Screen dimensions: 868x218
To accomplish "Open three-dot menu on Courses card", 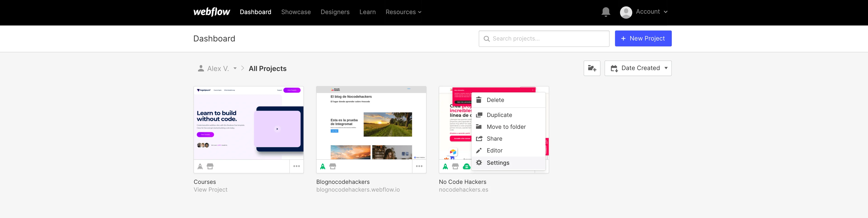I will tap(297, 166).
